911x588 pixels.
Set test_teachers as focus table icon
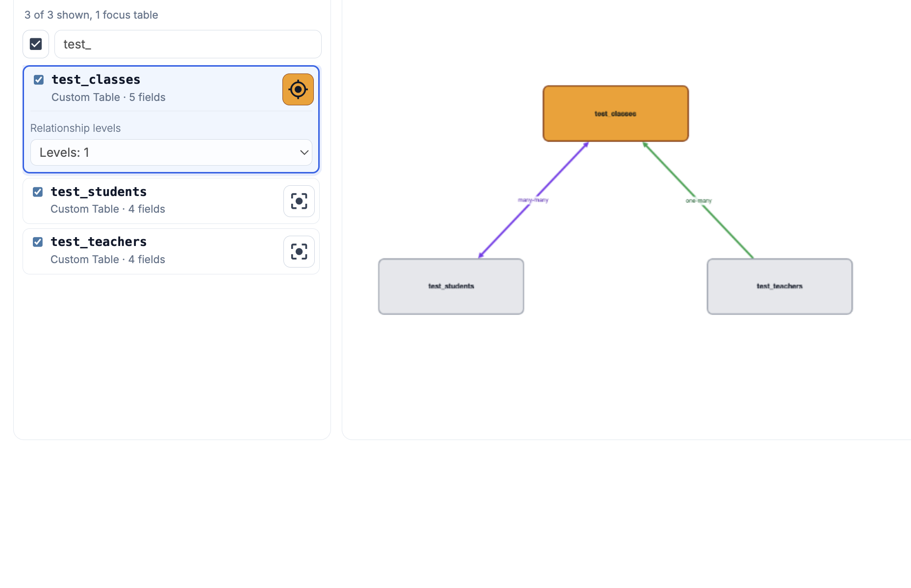pos(299,252)
